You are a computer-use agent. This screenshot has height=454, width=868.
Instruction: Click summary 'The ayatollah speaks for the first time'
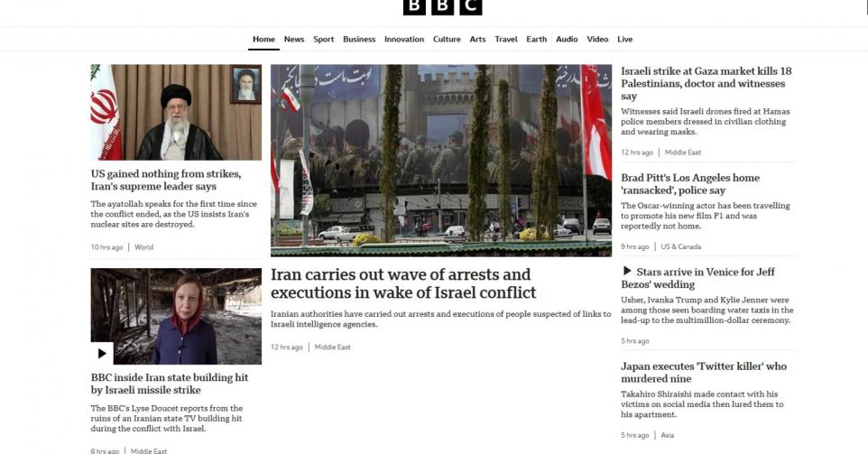[174, 214]
